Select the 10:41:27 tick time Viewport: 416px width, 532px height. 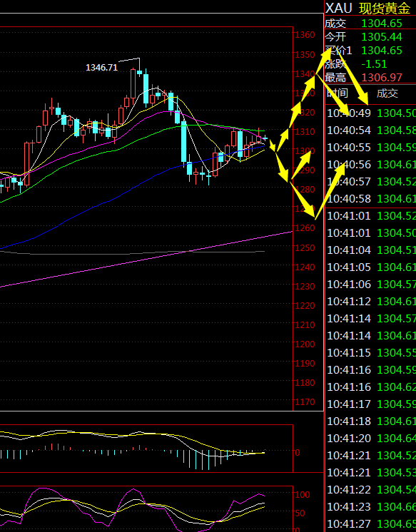pos(349,523)
